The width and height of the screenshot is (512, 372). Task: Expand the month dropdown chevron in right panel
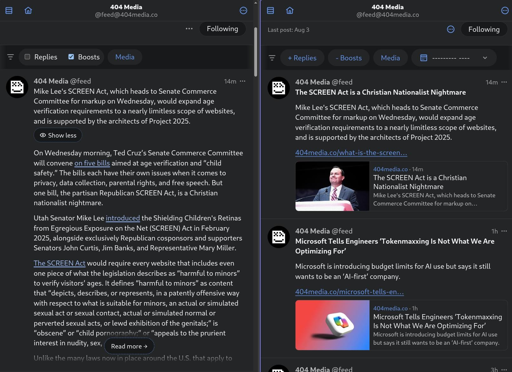tap(485, 58)
